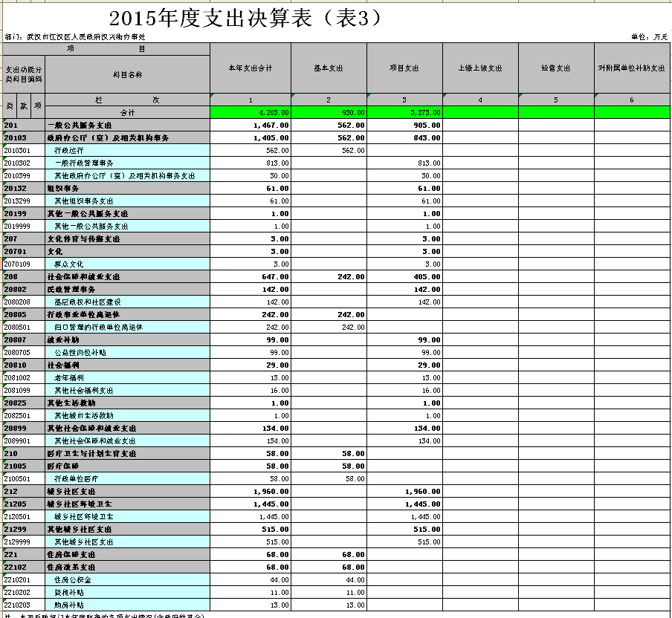Select the 购房补贴 cell

coord(127,605)
